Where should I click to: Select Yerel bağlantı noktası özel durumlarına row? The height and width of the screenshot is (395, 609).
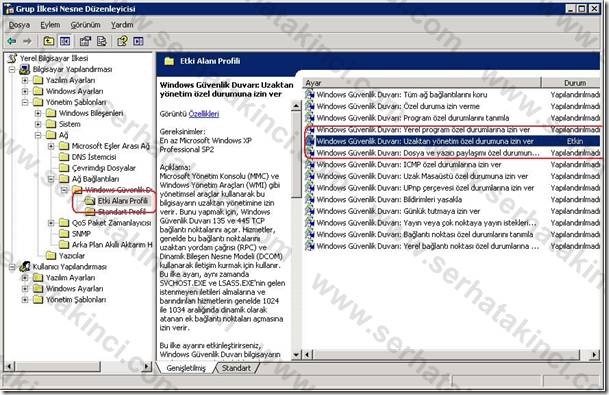pyautogui.click(x=452, y=246)
